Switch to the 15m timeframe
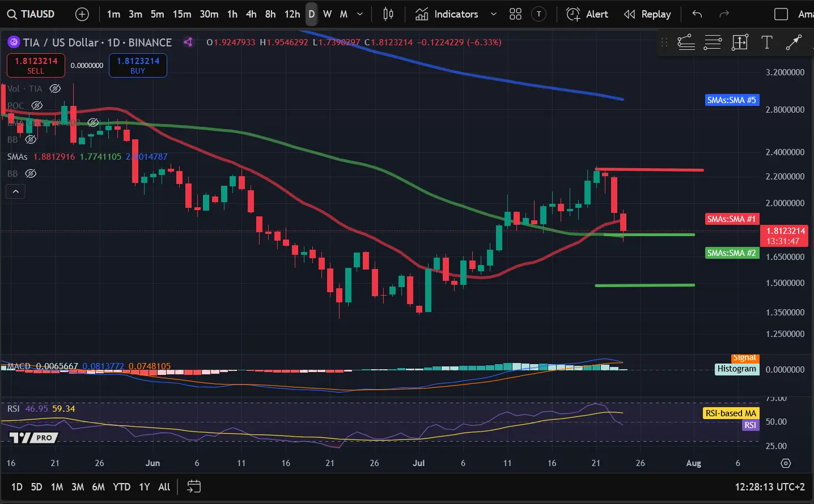This screenshot has height=504, width=814. [182, 14]
